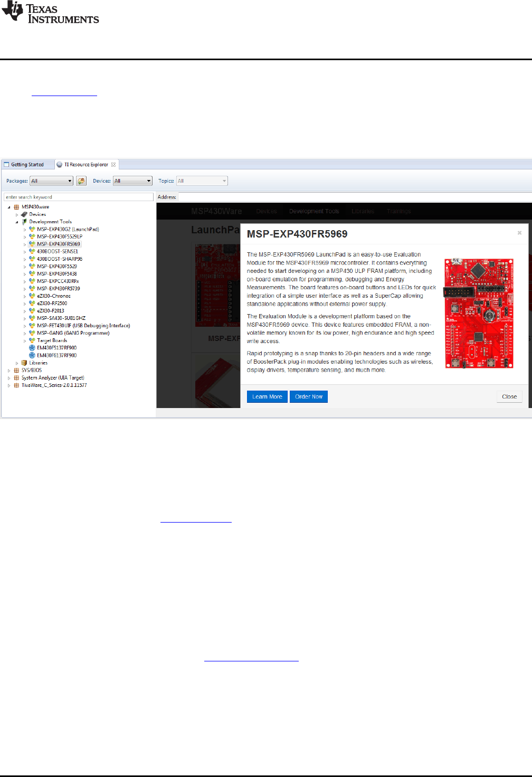Screen dimensions: 532x777
Task: Select the Target Boards tree item
Action: [52, 340]
